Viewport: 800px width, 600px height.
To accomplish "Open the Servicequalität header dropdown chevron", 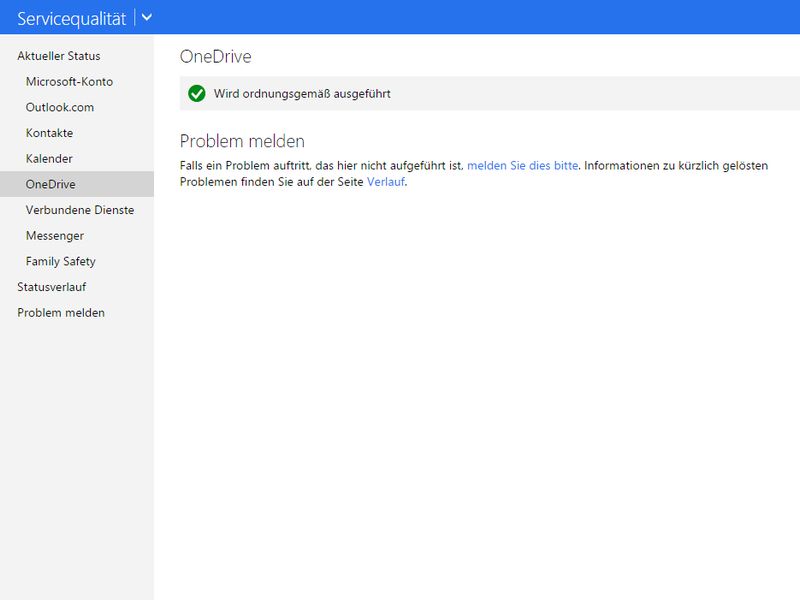I will pos(146,18).
